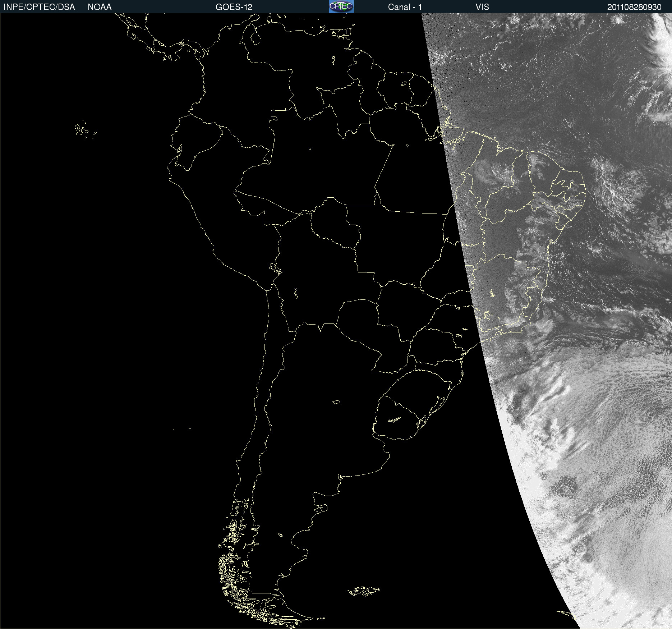The image size is (672, 629).
Task: Click the CPTEC logo in the header
Action: (341, 6)
